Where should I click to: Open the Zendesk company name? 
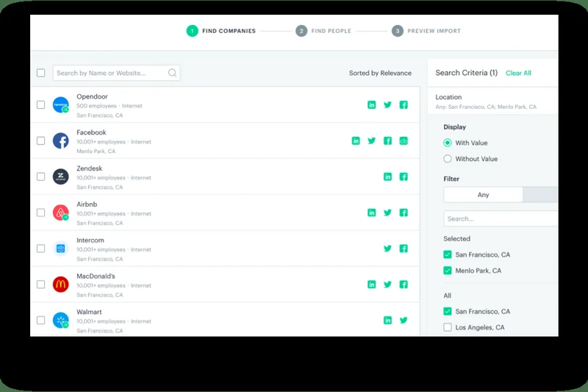tap(89, 168)
